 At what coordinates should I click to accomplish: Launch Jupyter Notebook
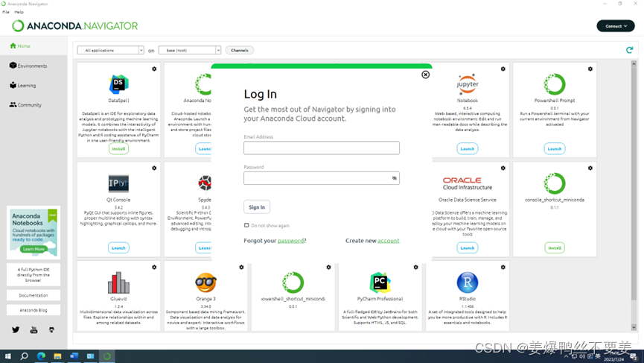[x=468, y=149]
